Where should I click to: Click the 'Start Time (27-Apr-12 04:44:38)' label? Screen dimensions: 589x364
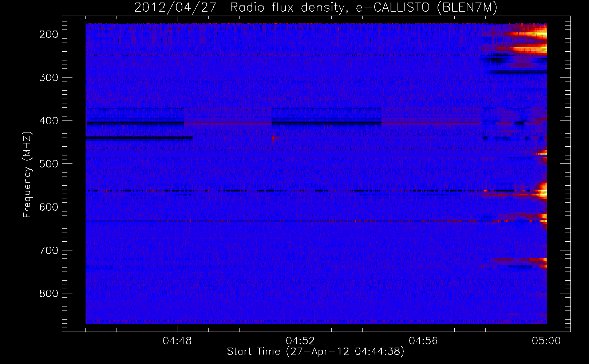316,352
